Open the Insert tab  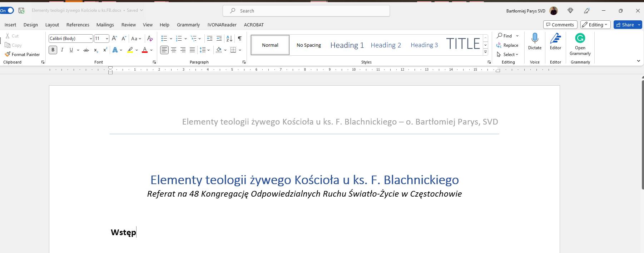pos(10,25)
